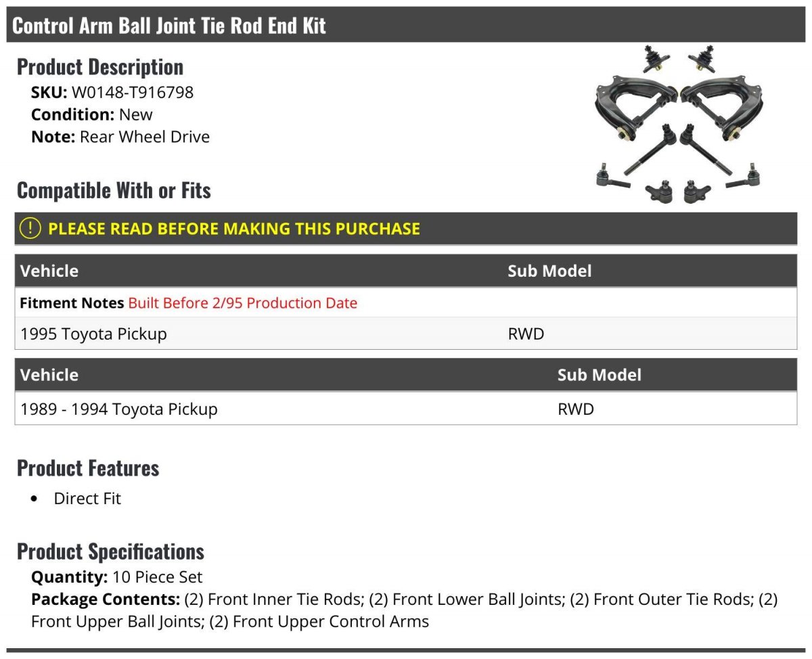Image resolution: width=812 pixels, height=659 pixels.
Task: Click the Quantity 10 Piece Set line
Action: click(117, 577)
